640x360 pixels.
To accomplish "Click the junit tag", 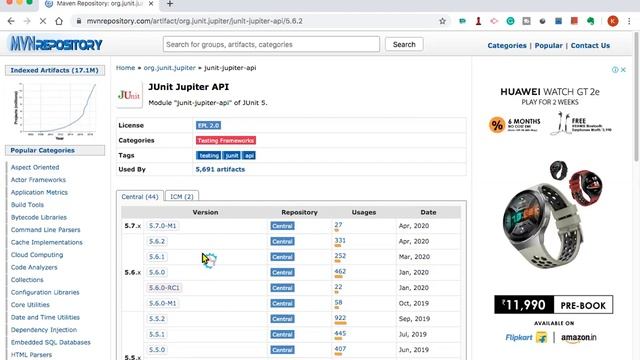I will [231, 156].
